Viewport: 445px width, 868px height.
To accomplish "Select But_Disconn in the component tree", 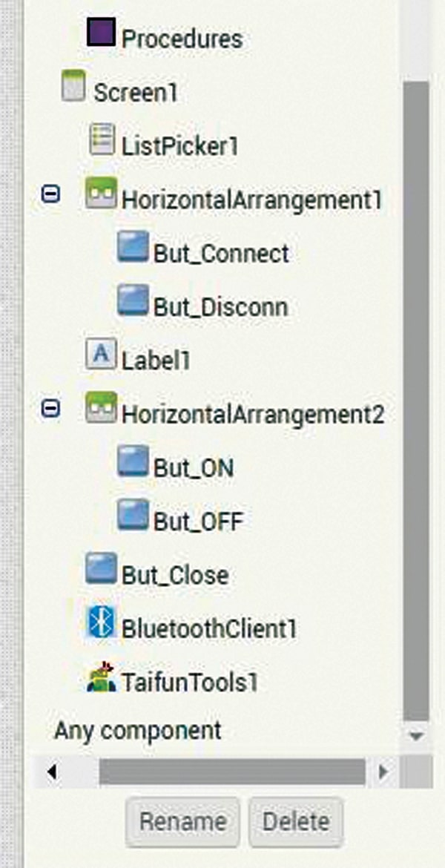I will (220, 307).
